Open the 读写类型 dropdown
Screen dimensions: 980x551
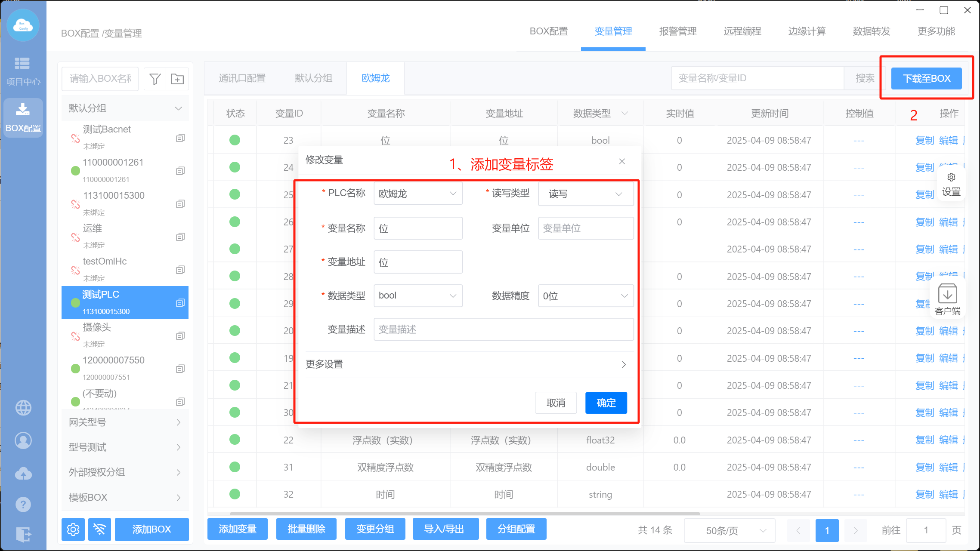[585, 194]
